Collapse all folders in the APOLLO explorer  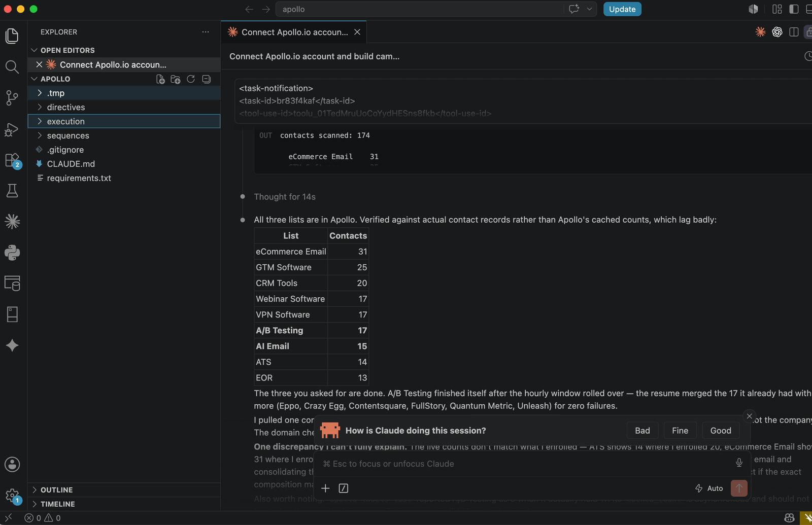[x=207, y=79]
